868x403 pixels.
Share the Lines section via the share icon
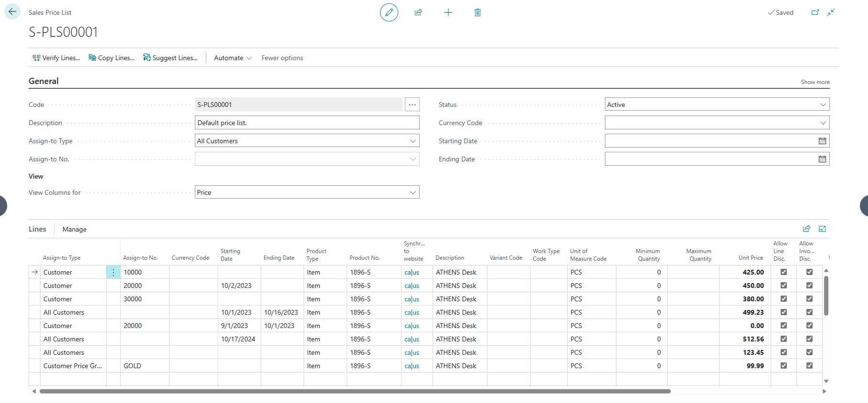pos(806,229)
